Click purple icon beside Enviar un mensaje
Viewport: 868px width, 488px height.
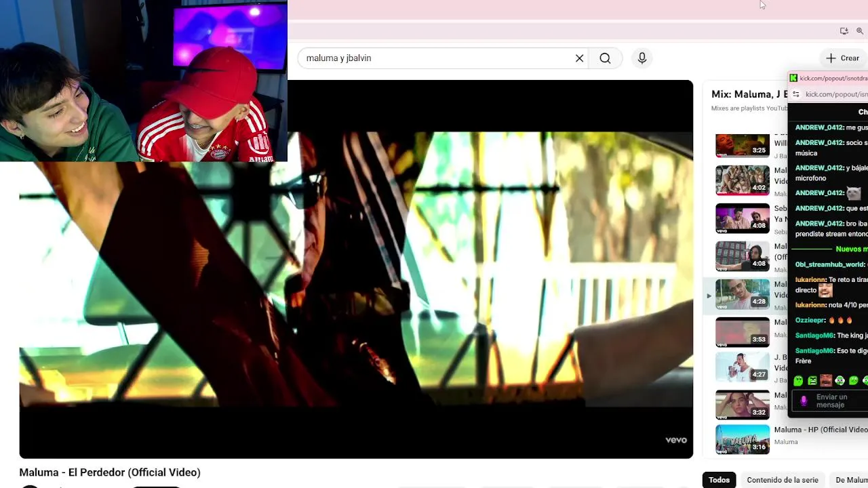click(804, 401)
